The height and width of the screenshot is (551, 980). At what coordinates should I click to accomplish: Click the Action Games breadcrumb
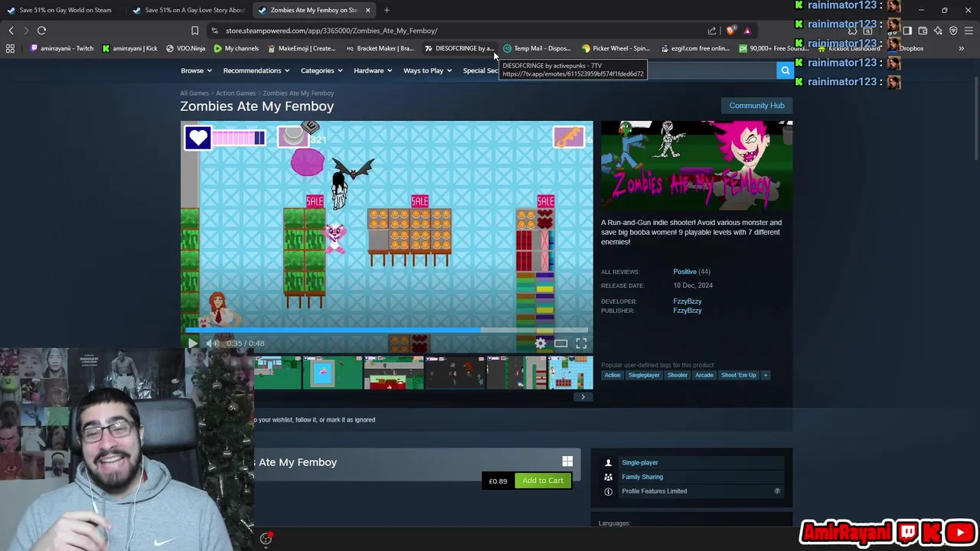pyautogui.click(x=236, y=93)
